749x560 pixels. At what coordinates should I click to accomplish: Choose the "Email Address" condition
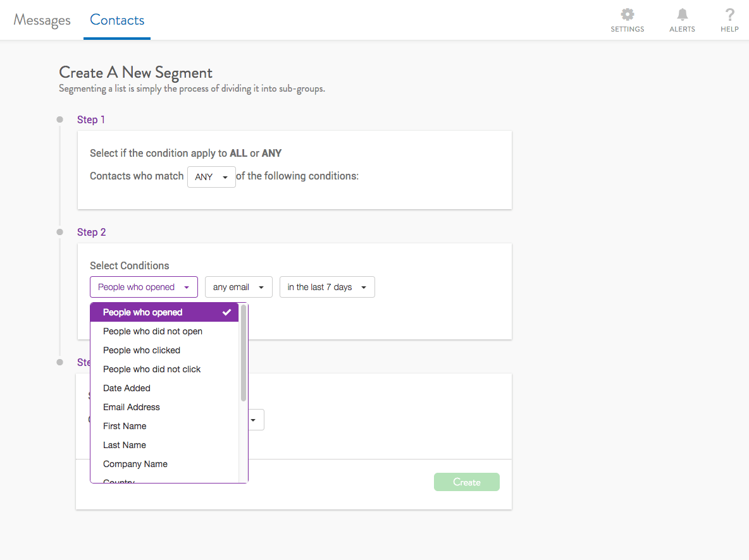pyautogui.click(x=132, y=407)
